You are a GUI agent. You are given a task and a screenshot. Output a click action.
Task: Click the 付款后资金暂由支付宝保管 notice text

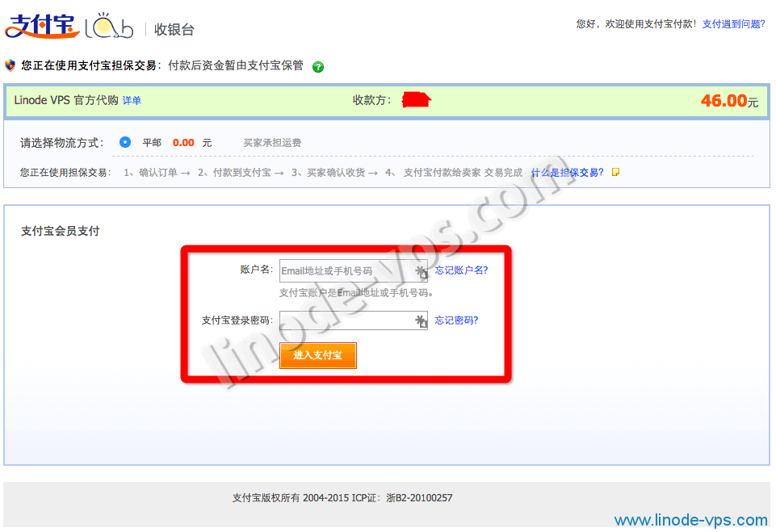point(236,66)
